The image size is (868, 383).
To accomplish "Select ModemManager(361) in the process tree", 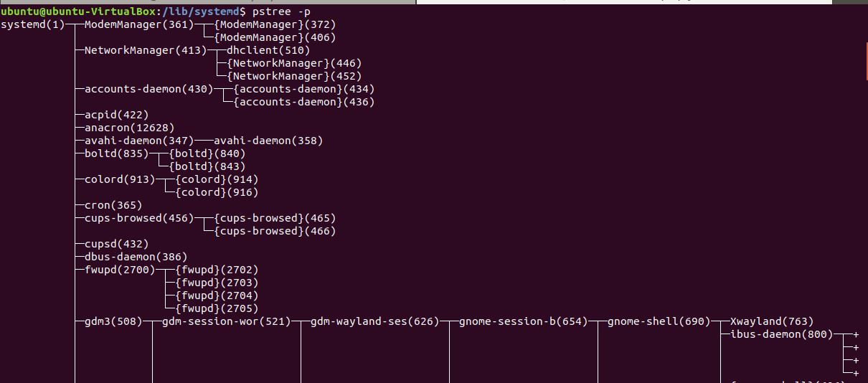I will coord(139,25).
